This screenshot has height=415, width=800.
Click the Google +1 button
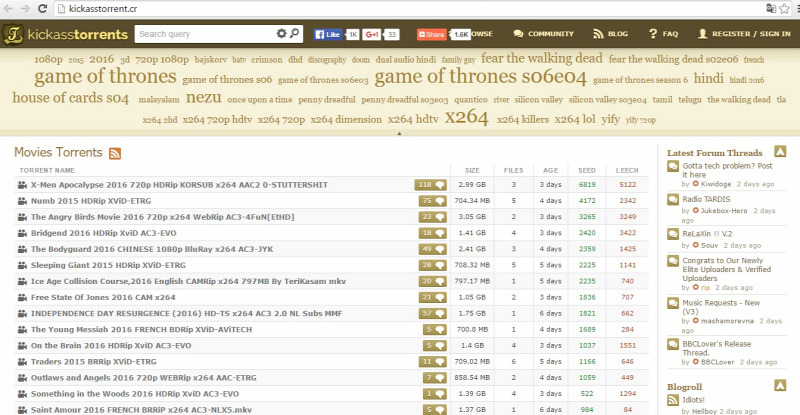[372, 34]
